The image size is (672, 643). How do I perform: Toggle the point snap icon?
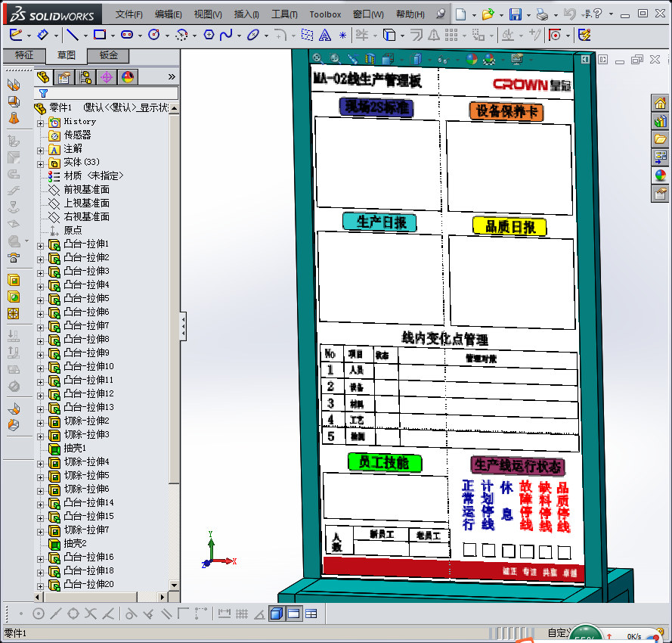(21, 613)
